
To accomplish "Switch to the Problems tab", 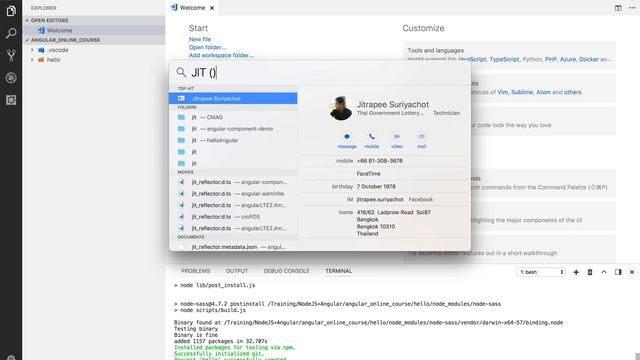I will [x=196, y=271].
